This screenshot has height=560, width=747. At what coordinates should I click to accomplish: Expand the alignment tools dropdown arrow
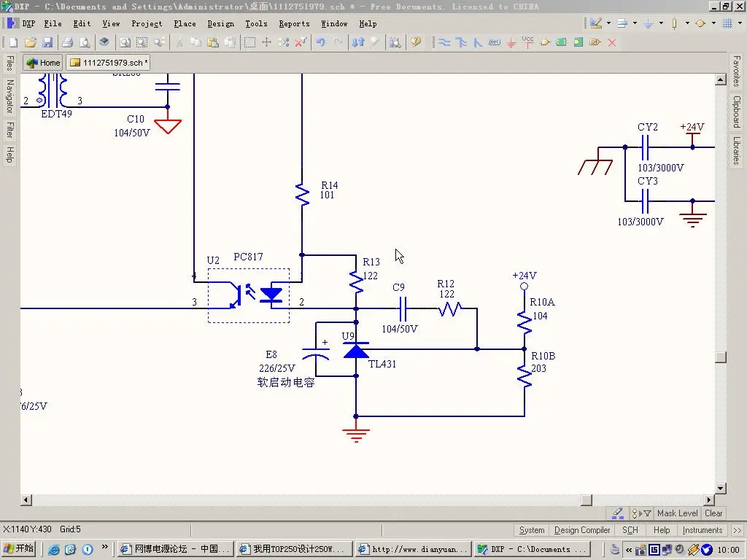pos(635,23)
